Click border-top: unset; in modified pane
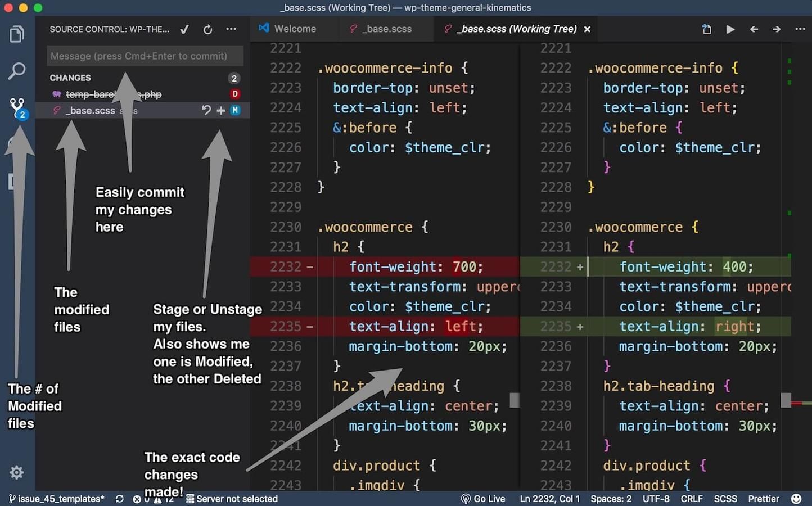 click(x=674, y=88)
